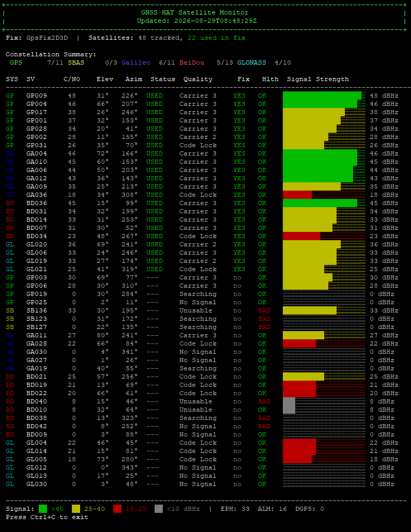The image size is (411, 532).
Task: Click the Galileo constellation label in summary
Action: [x=136, y=62]
